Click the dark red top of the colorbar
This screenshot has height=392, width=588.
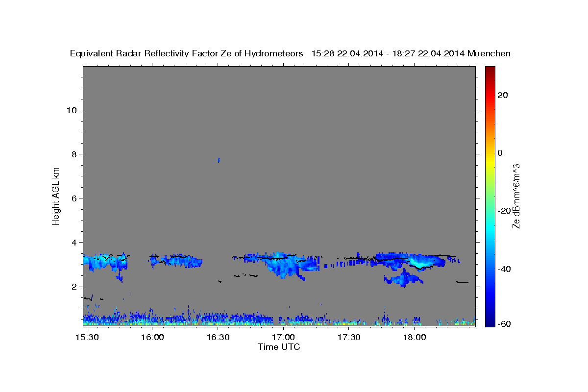[x=489, y=71]
